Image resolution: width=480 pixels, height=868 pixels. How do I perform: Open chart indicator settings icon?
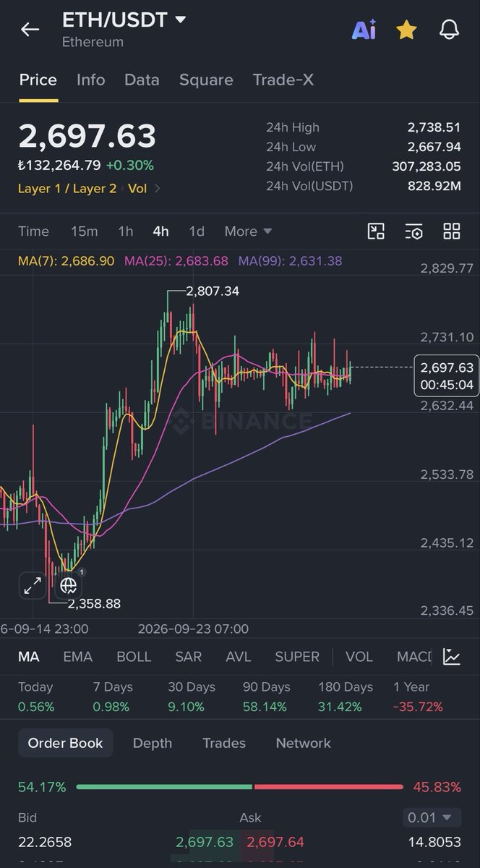click(x=413, y=231)
